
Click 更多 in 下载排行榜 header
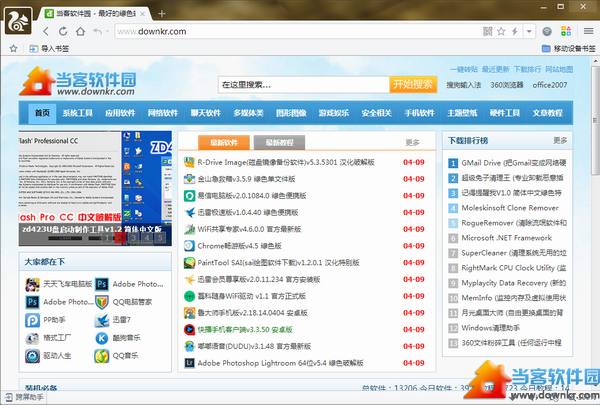click(560, 140)
